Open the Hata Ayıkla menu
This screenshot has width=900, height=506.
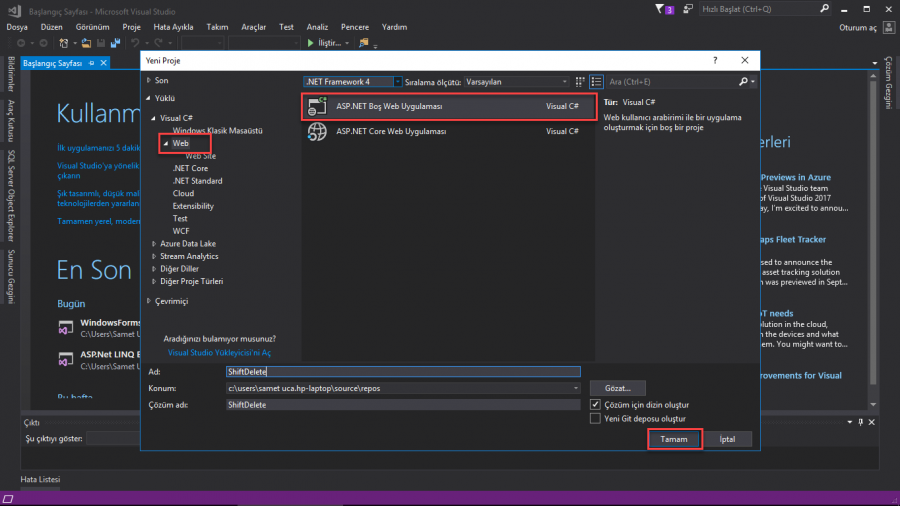(173, 27)
